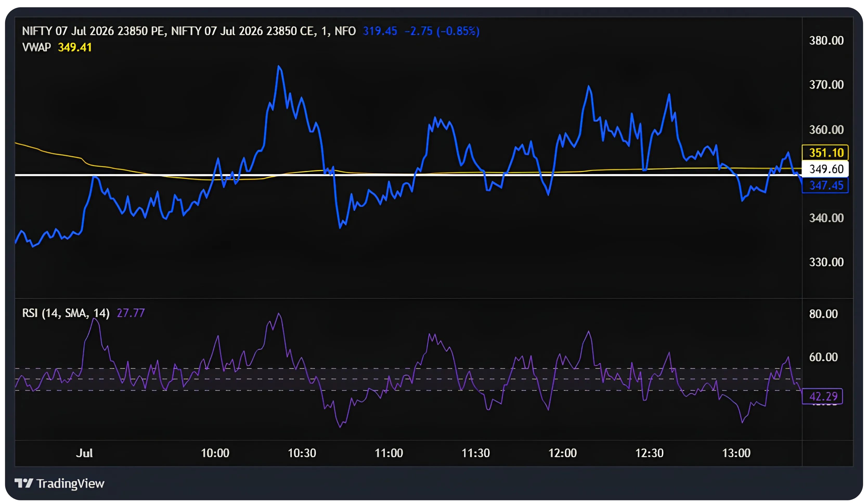Click the blue 347.45 current price tag
Image resolution: width=867 pixels, height=504 pixels.
tap(825, 186)
